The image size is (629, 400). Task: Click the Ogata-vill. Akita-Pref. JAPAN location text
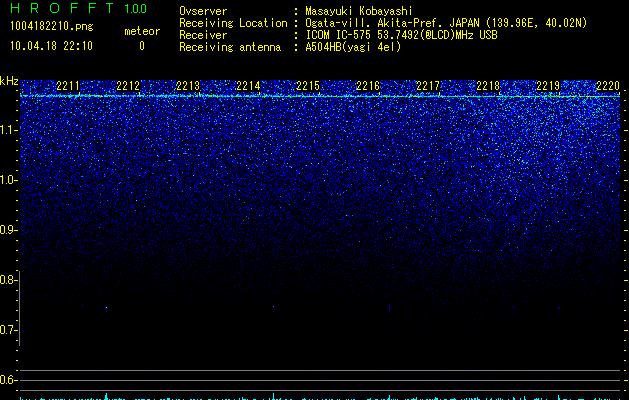(446, 23)
